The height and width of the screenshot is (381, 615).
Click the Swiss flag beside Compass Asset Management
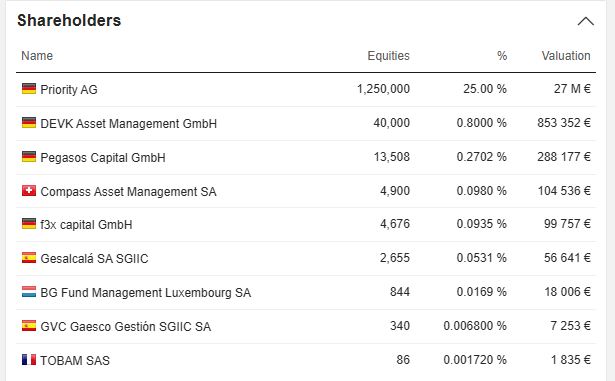29,191
